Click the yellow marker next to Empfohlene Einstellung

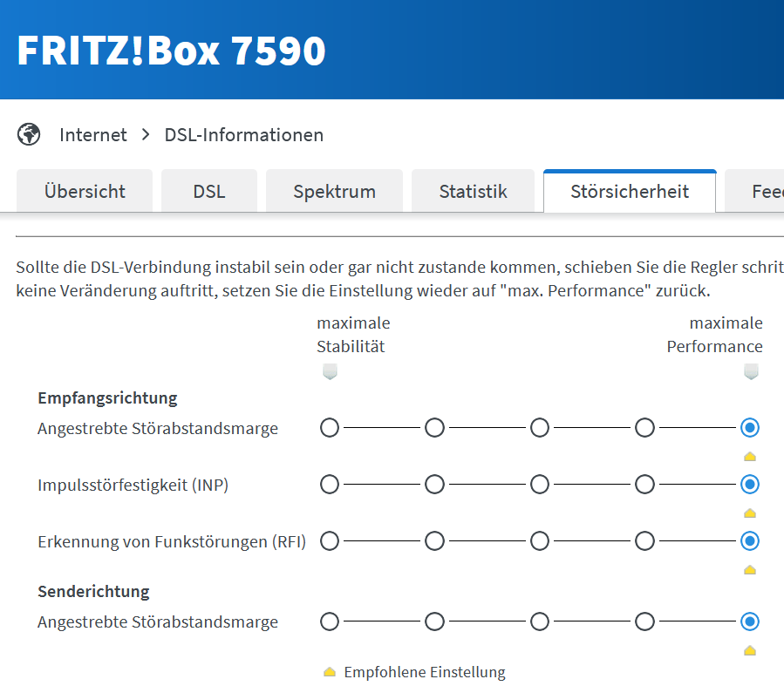point(330,672)
